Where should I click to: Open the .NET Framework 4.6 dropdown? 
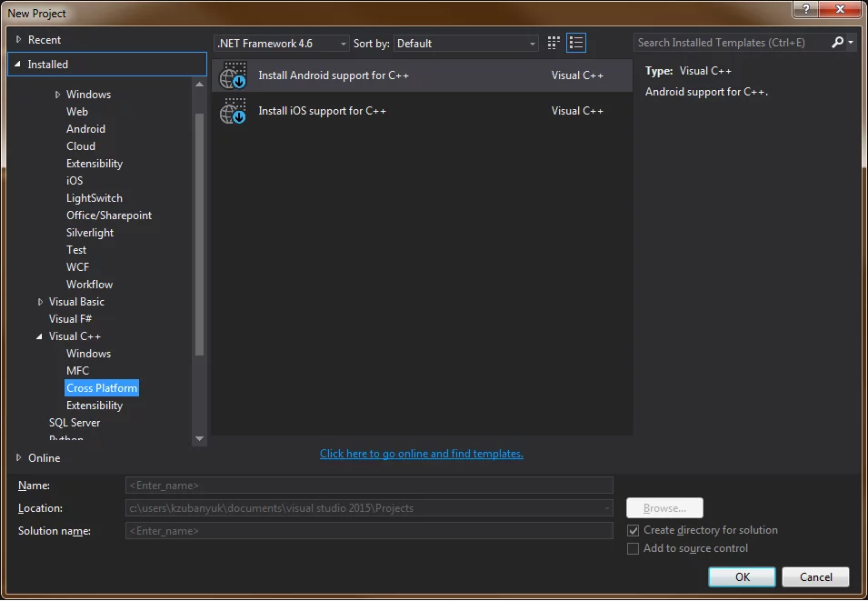coord(282,44)
